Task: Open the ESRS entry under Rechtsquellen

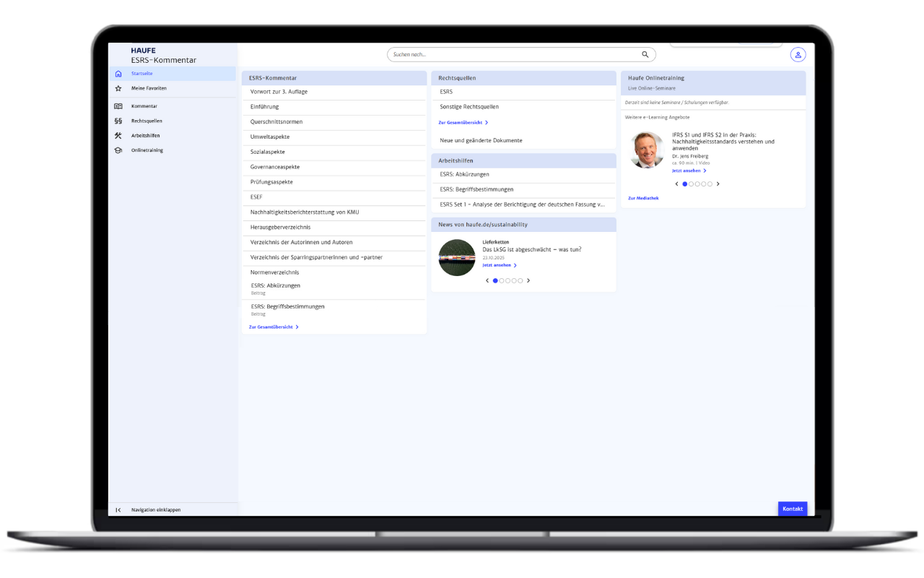Action: click(x=523, y=92)
